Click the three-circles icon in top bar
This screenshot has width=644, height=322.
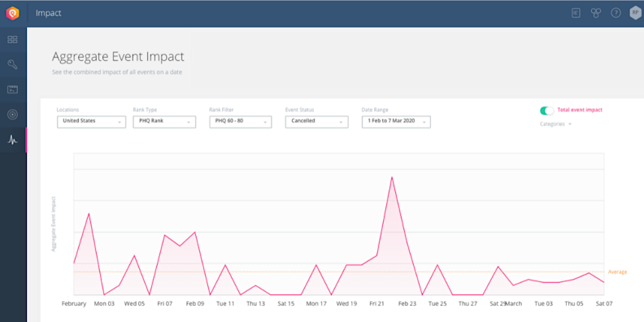point(596,13)
